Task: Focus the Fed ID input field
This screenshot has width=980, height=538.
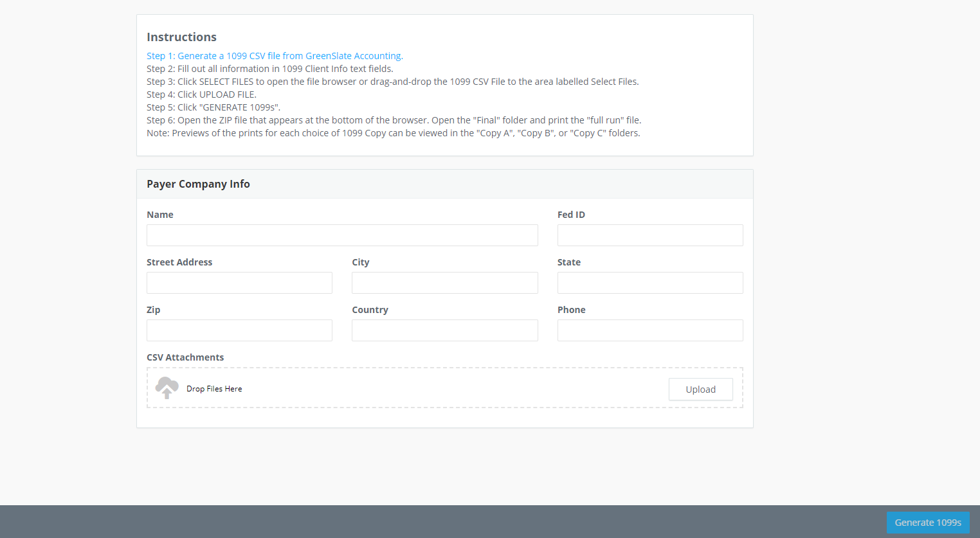Action: click(x=650, y=235)
